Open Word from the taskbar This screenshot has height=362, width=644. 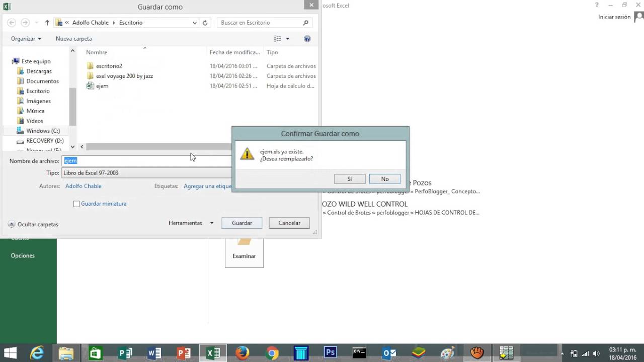154,353
